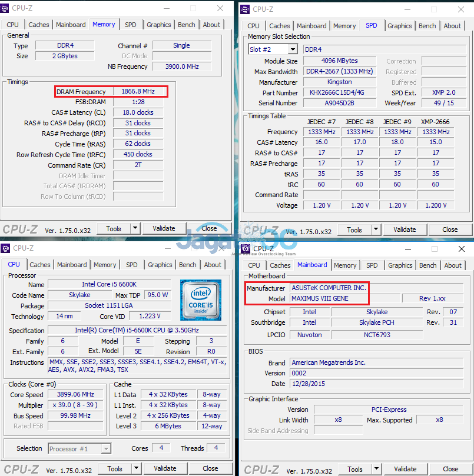Switch to Memory tab in SPD window

tap(344, 26)
